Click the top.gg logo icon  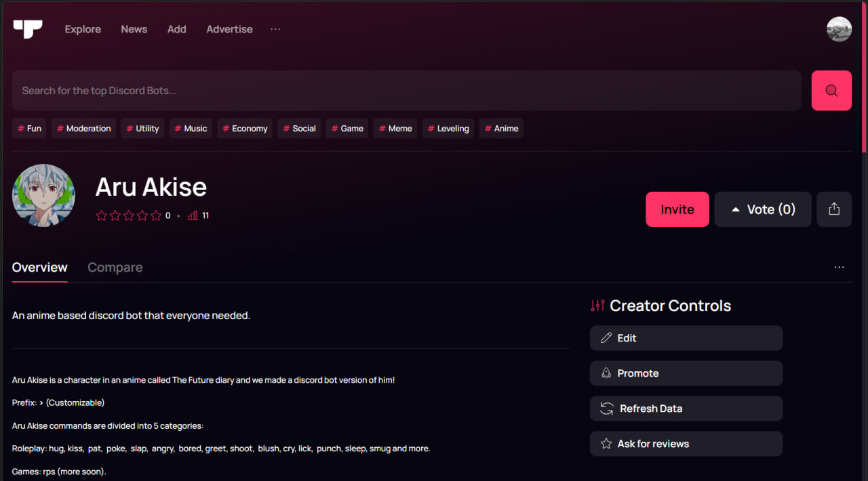coord(28,29)
